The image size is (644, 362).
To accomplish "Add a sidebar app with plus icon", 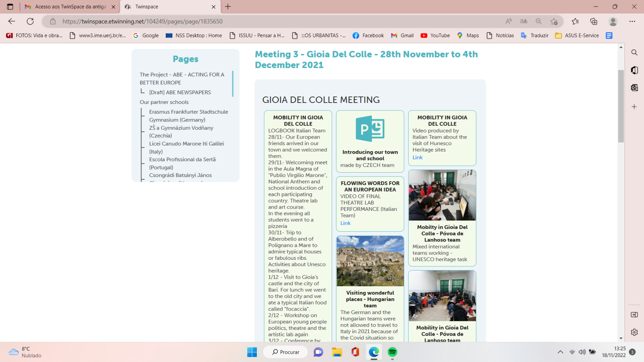I will click(x=634, y=106).
